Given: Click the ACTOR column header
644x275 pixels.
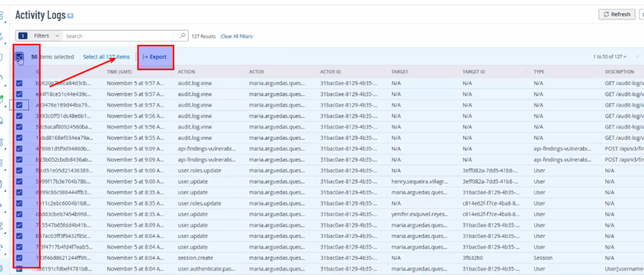Looking at the screenshot, I should [x=257, y=72].
